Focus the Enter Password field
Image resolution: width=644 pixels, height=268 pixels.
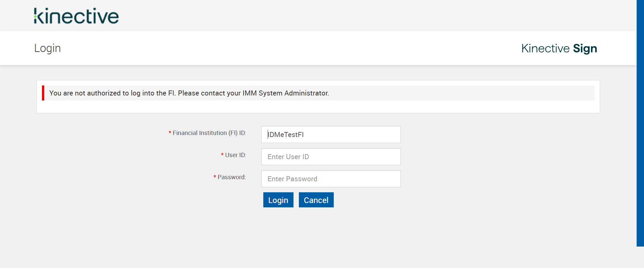pos(331,179)
